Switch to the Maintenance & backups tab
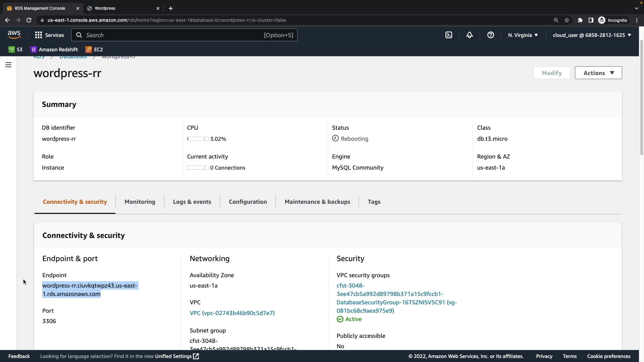This screenshot has height=362, width=644. tap(317, 202)
